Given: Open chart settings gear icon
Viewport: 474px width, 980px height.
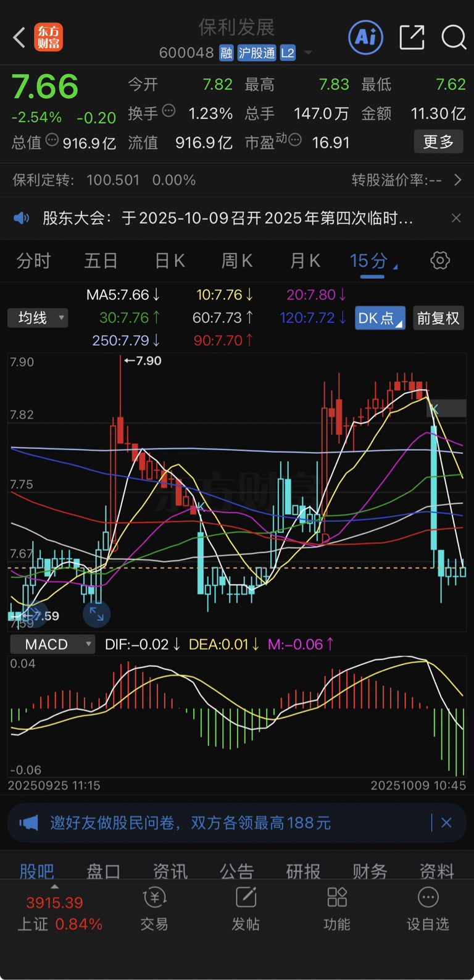Looking at the screenshot, I should click(440, 261).
